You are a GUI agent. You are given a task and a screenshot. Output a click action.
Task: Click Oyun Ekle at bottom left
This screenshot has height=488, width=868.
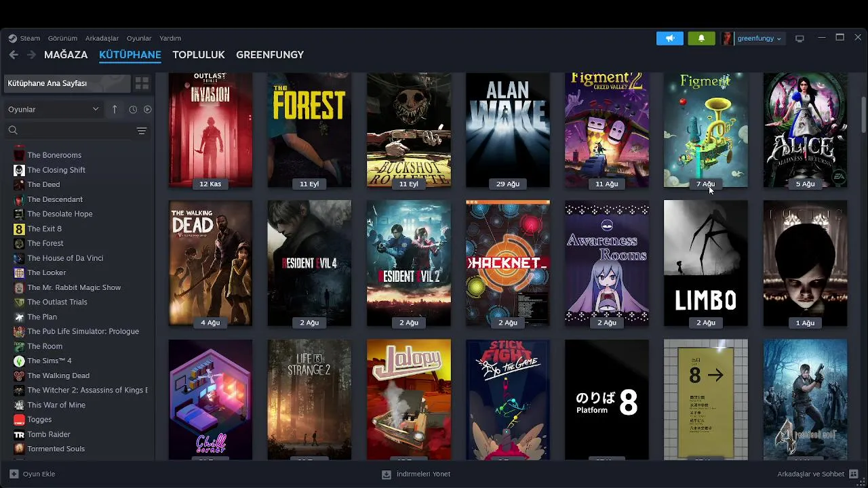click(33, 474)
